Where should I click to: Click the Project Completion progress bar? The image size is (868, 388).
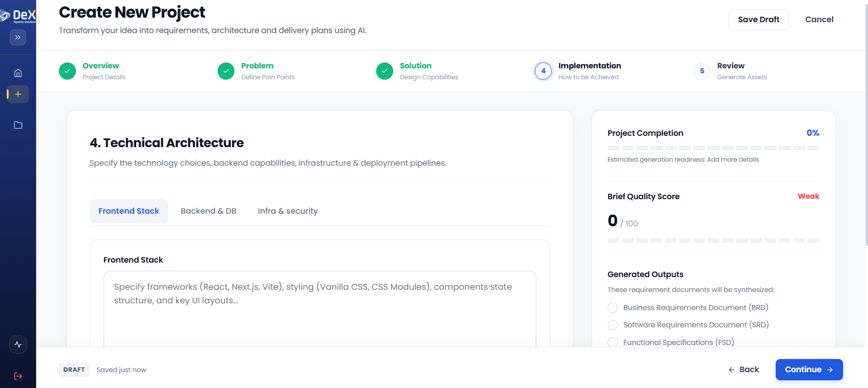point(714,148)
